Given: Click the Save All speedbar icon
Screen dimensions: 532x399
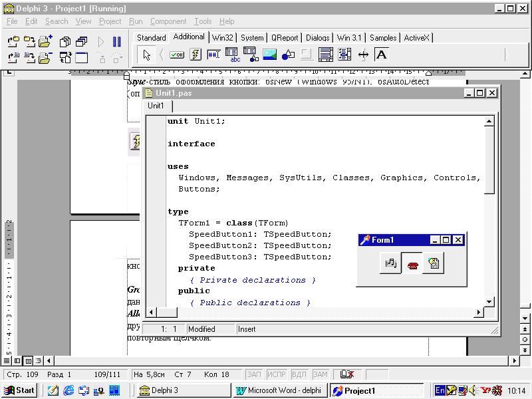Looking at the screenshot, I should click(x=29, y=41).
